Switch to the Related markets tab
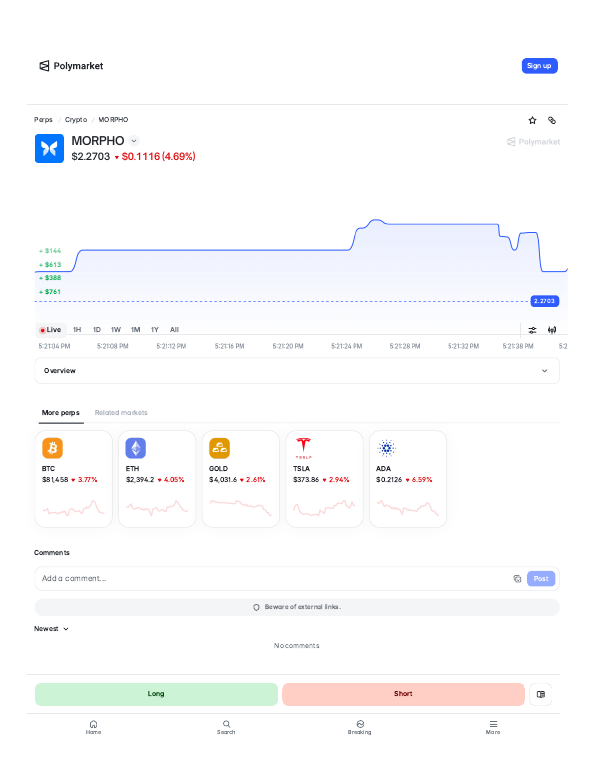 point(121,413)
